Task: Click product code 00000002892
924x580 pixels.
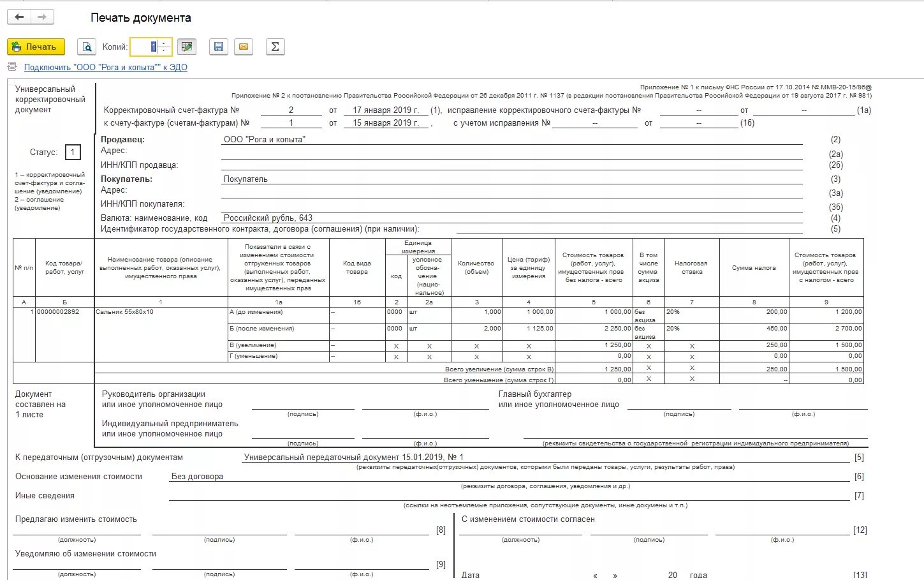Action: click(58, 312)
